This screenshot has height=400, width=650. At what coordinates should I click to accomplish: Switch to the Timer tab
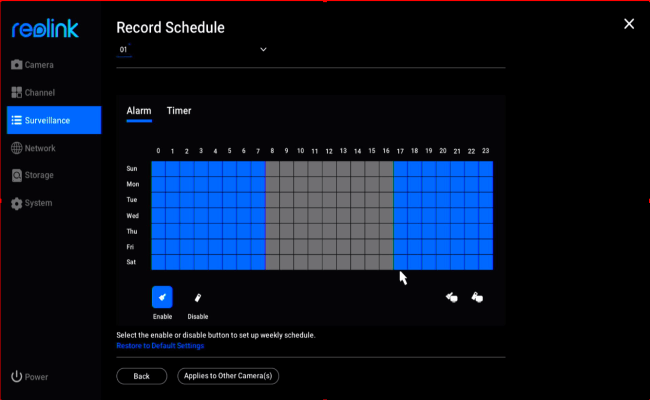click(x=179, y=111)
